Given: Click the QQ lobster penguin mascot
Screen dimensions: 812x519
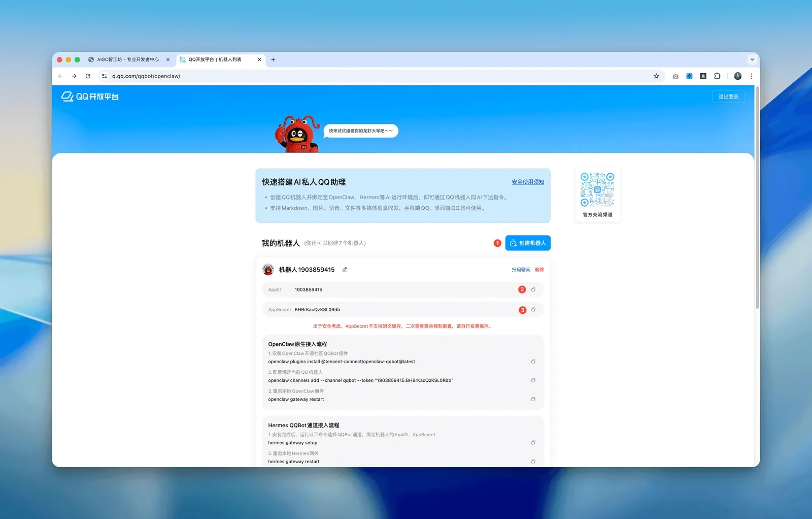Looking at the screenshot, I should pyautogui.click(x=297, y=134).
